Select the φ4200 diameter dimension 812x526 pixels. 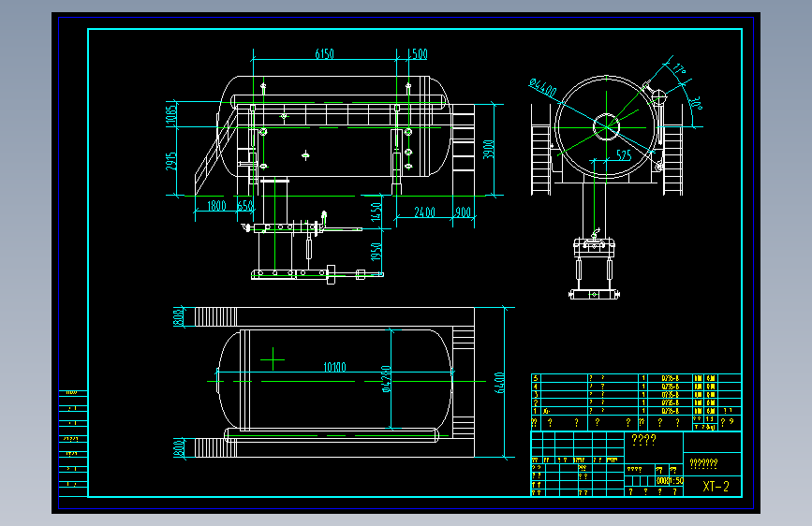click(386, 379)
